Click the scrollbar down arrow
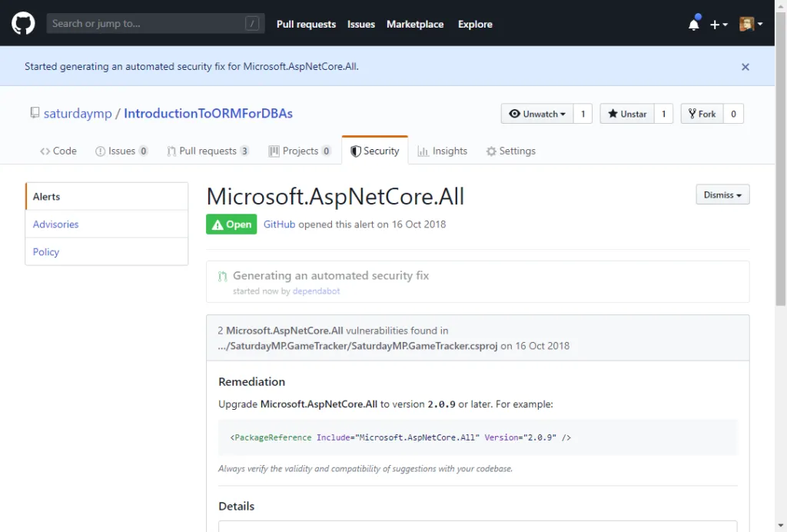Image resolution: width=787 pixels, height=532 pixels. point(781,526)
